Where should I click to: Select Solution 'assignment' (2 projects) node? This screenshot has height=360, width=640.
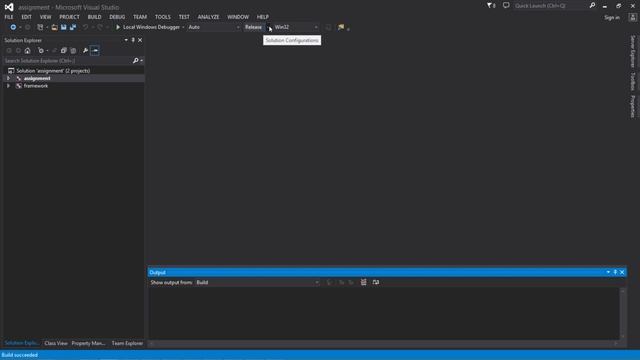(53, 71)
